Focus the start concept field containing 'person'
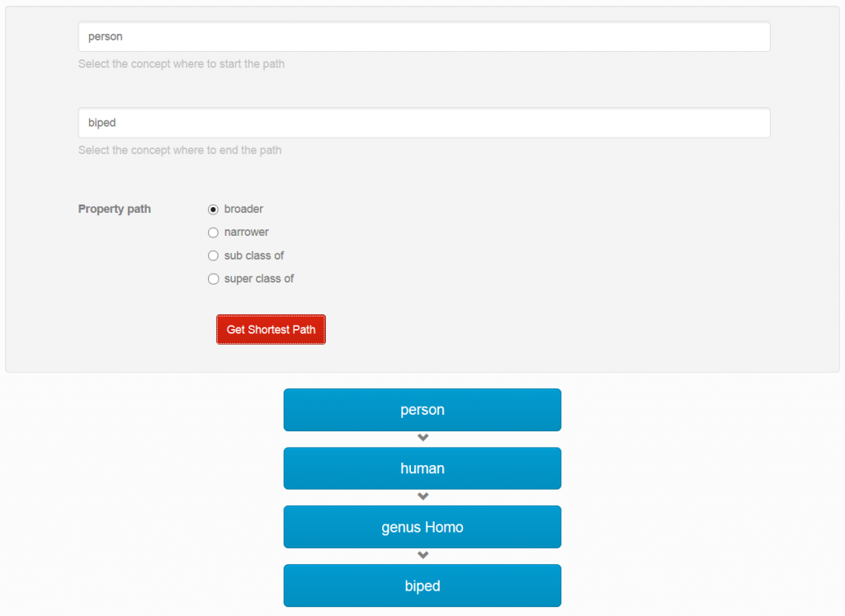Viewport: 845px width, 616px height. [424, 37]
